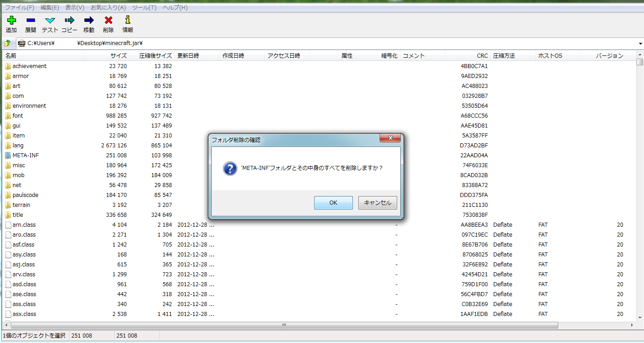The width and height of the screenshot is (644, 343).
Task: Click the question mark icon in dialog
Action: [230, 169]
